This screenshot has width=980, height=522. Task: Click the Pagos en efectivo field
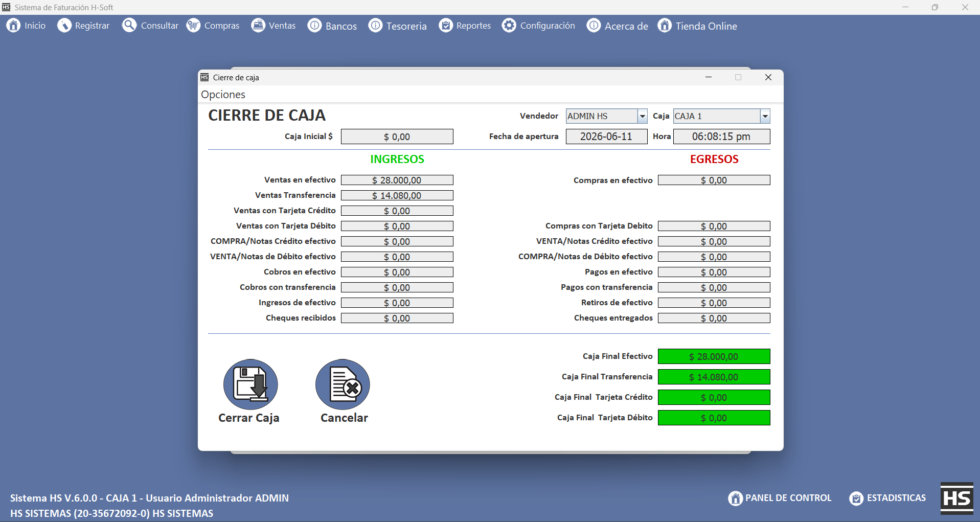coord(714,272)
